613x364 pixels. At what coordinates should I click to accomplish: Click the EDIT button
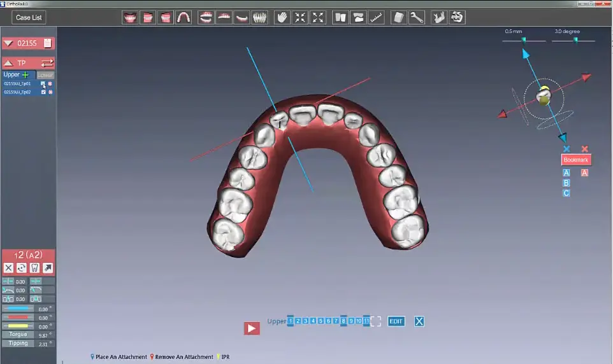pos(396,321)
